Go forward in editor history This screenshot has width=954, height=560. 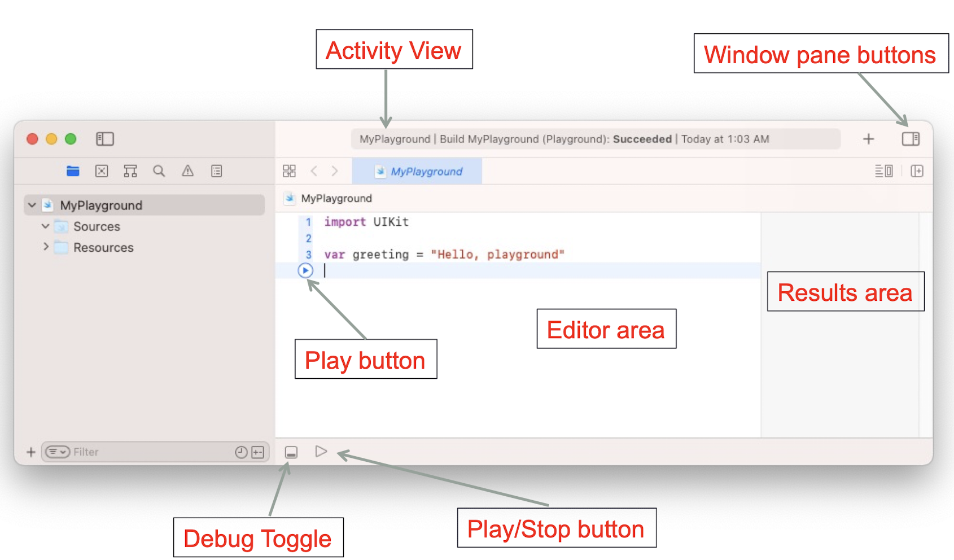pos(335,171)
